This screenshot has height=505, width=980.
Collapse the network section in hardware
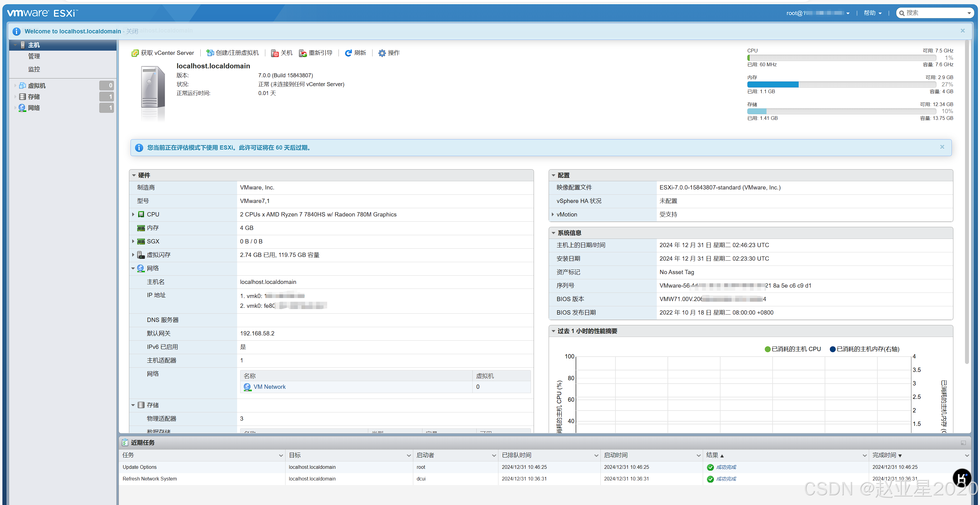point(133,269)
